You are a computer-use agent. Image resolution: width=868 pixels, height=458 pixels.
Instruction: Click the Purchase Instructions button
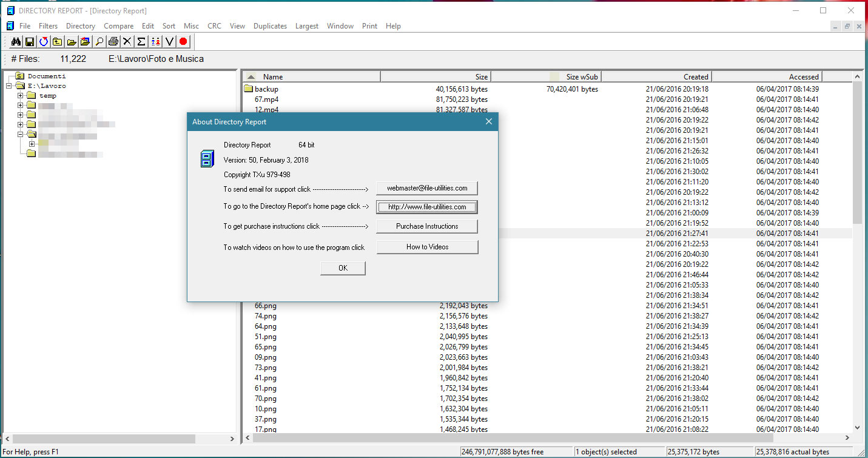(427, 226)
